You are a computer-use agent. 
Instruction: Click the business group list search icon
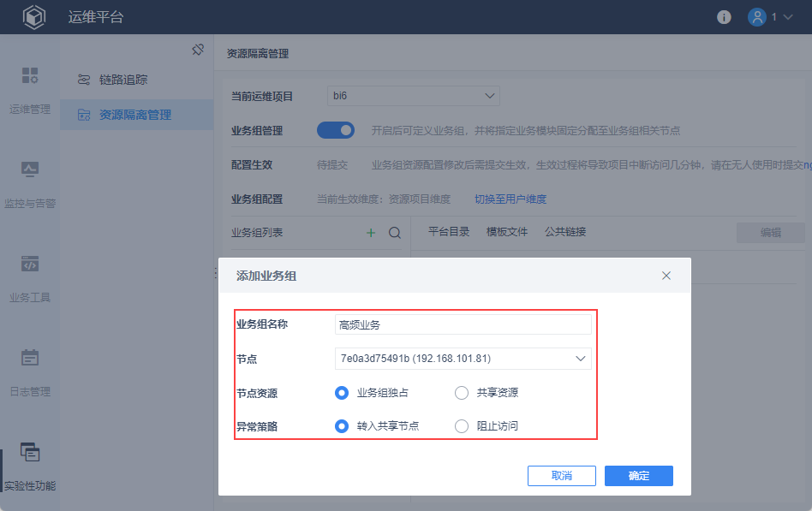pos(395,233)
